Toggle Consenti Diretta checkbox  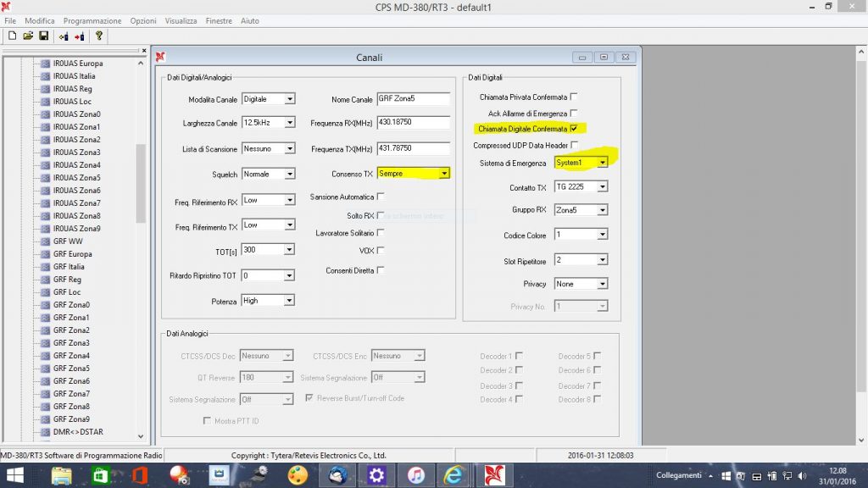click(381, 270)
